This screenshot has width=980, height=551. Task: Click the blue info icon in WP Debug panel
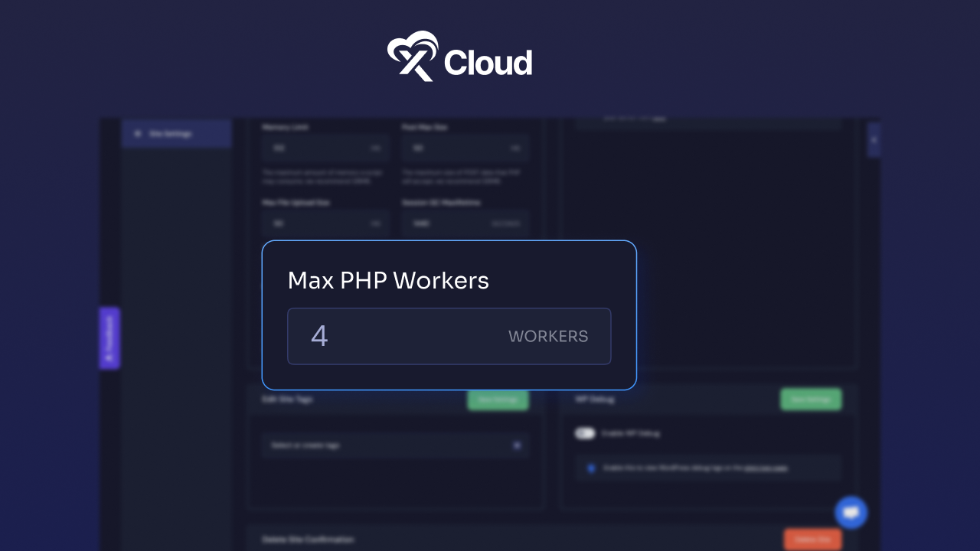[590, 468]
